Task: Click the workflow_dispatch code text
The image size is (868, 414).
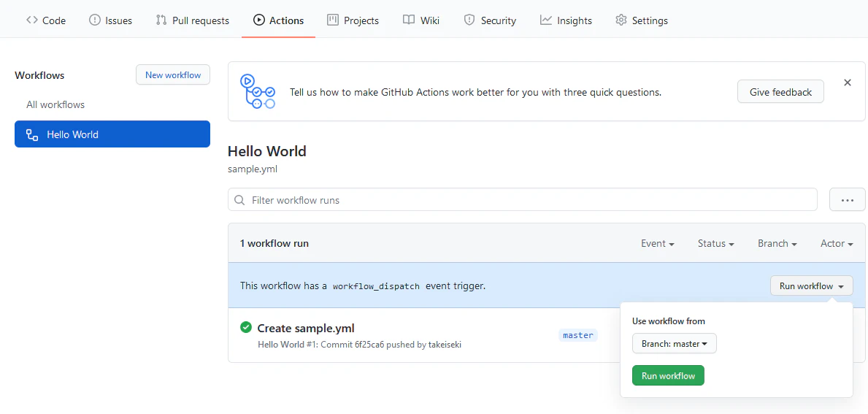Action: 376,287
